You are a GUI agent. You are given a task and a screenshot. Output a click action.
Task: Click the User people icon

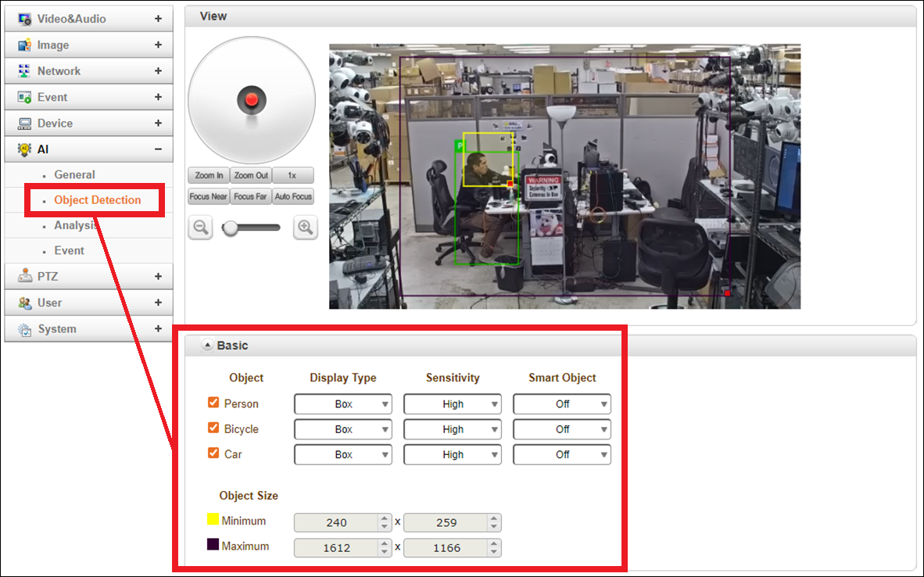24,303
